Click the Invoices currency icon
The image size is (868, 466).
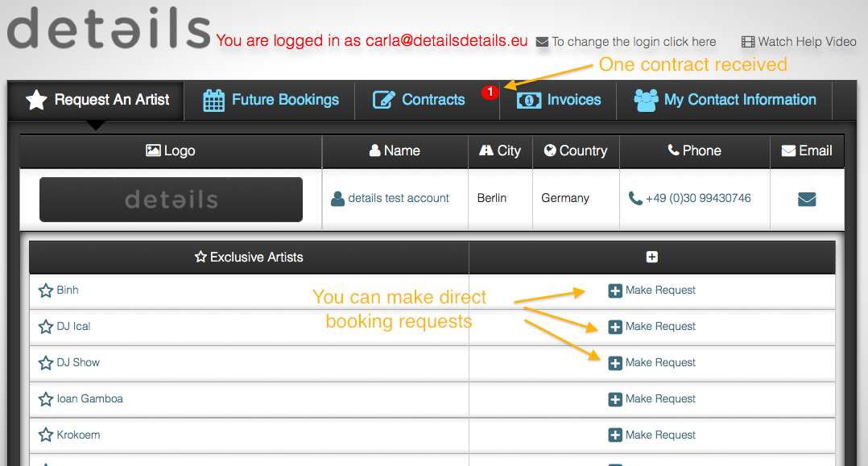[x=531, y=100]
